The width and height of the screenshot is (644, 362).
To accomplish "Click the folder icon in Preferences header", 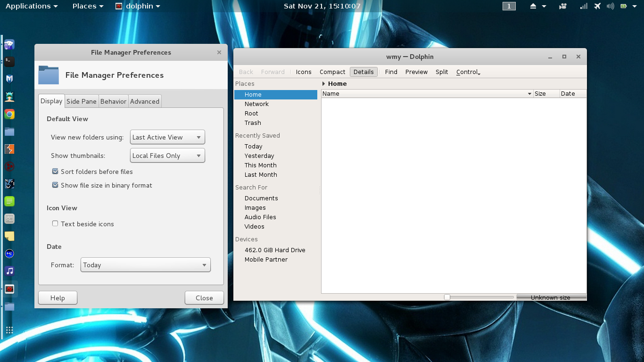I will click(49, 75).
